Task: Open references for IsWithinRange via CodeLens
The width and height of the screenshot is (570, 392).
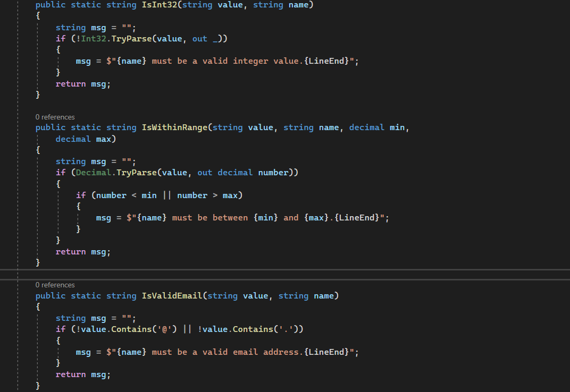Action: pos(55,117)
